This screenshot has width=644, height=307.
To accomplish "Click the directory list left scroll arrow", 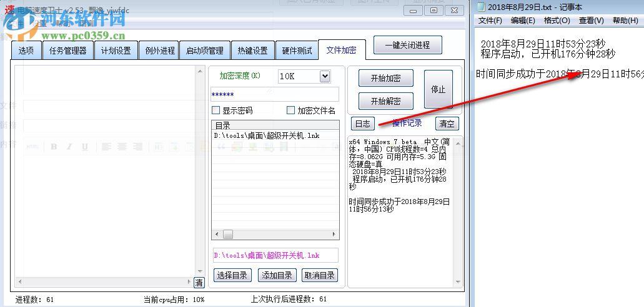I will tap(217, 235).
